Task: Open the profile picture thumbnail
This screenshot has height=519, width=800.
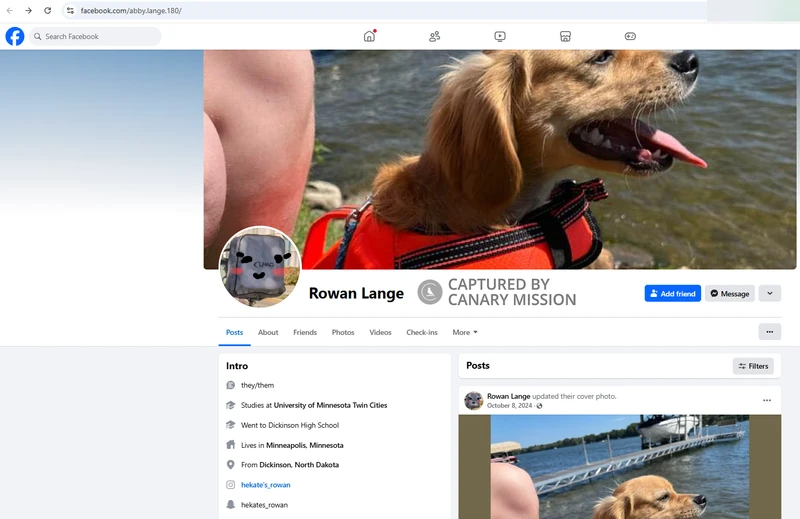Action: [260, 267]
